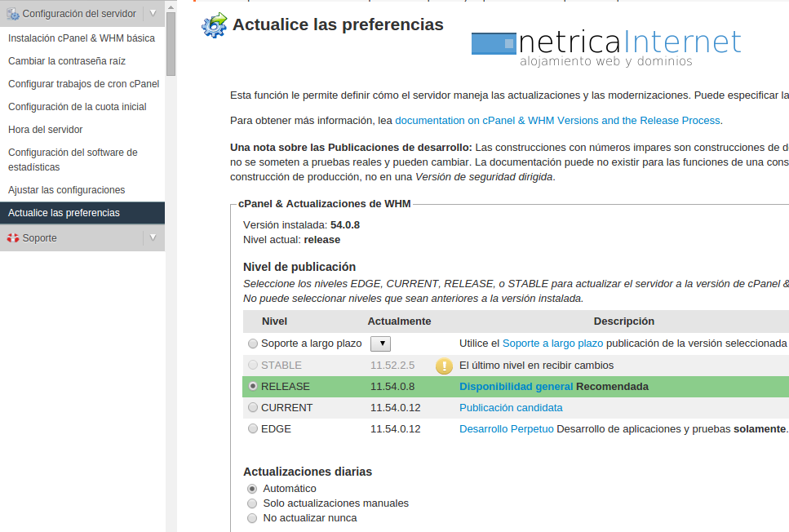Open the cPanel & WHM Versions documentation link
This screenshot has height=532, width=789.
pos(557,121)
